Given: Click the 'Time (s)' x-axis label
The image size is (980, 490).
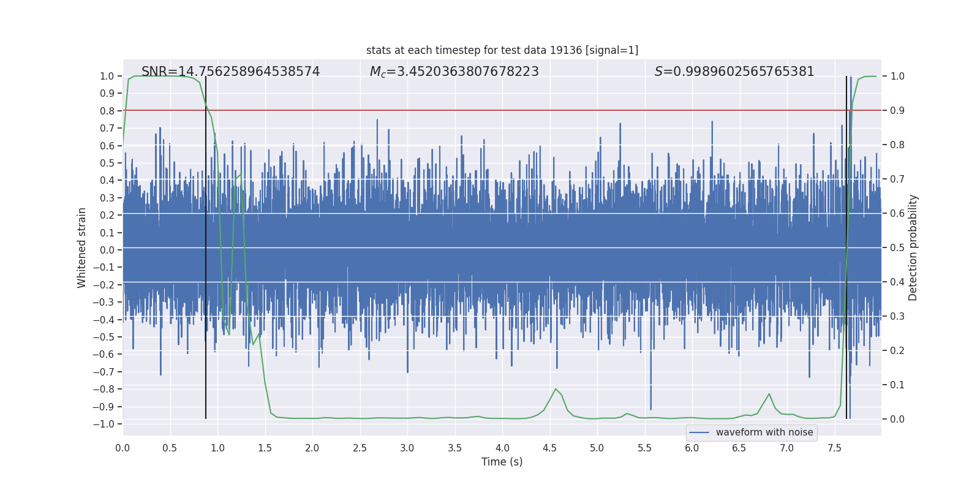Looking at the screenshot, I should click(x=502, y=462).
